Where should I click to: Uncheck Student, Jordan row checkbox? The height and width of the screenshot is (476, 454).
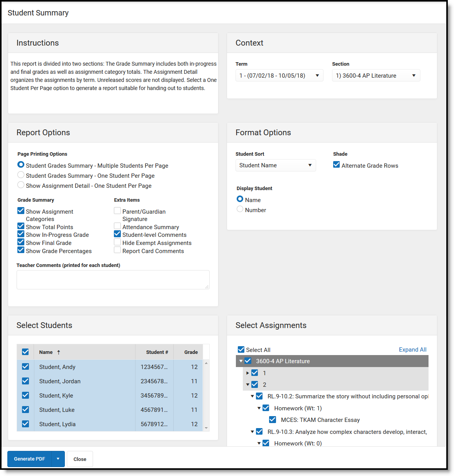[25, 381]
